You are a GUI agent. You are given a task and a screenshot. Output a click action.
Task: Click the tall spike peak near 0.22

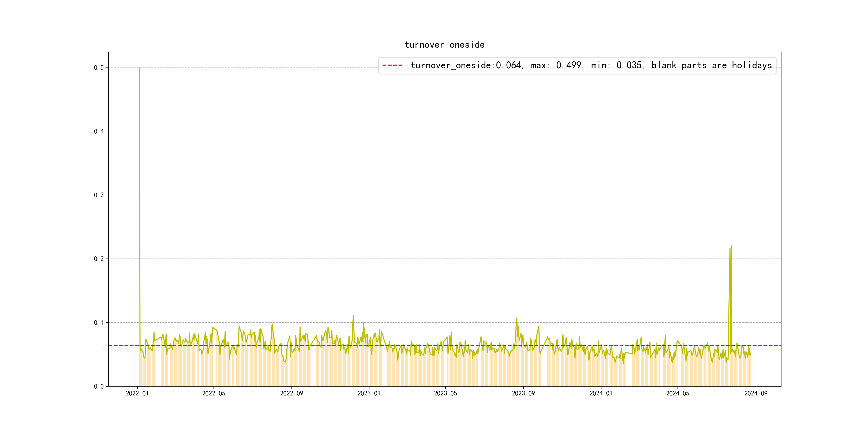coord(731,246)
